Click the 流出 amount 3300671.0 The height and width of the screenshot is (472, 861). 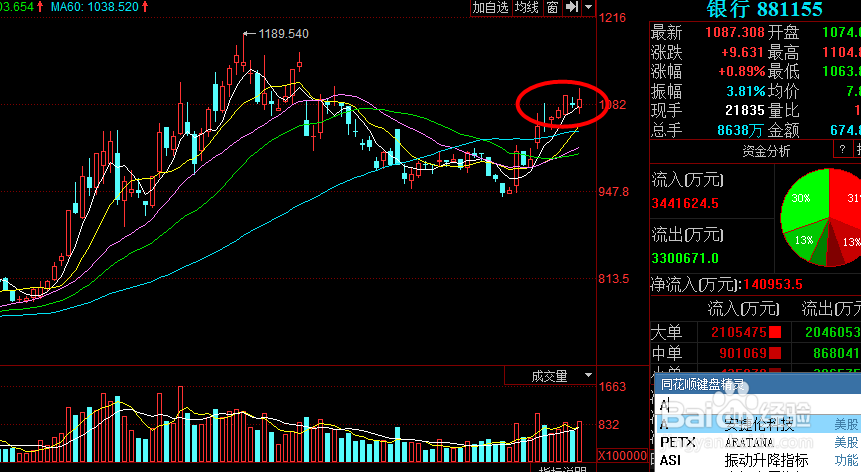click(685, 258)
